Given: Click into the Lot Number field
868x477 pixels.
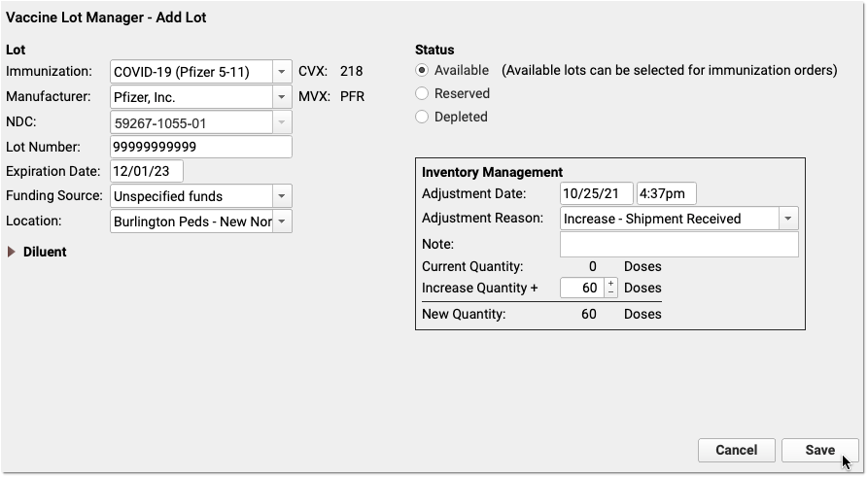Looking at the screenshot, I should 201,147.
